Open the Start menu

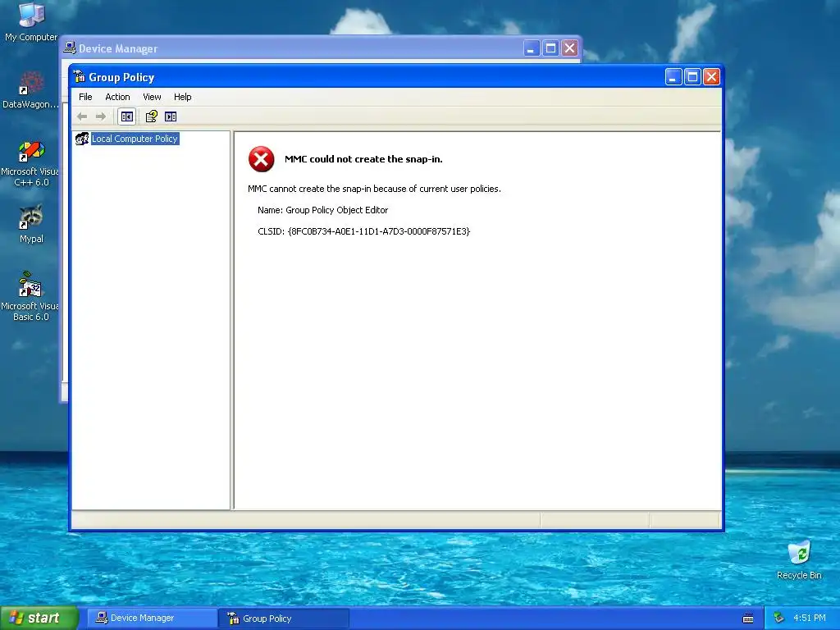(x=39, y=618)
